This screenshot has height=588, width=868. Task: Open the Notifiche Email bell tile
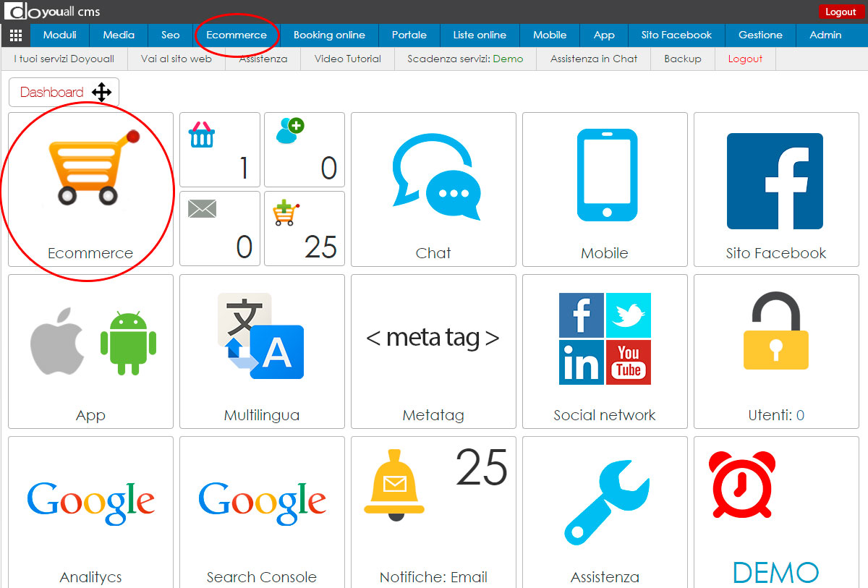433,512
